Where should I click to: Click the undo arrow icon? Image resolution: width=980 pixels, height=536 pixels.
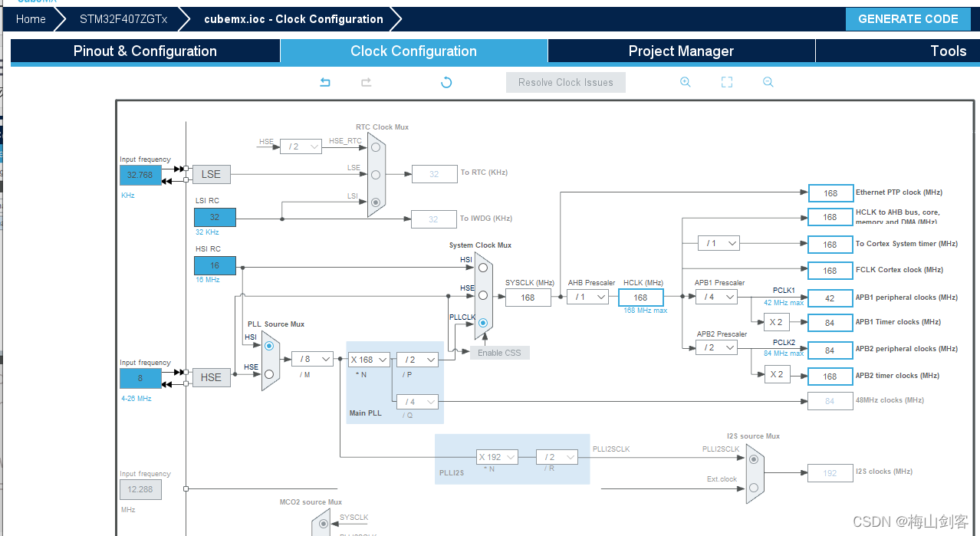click(325, 82)
